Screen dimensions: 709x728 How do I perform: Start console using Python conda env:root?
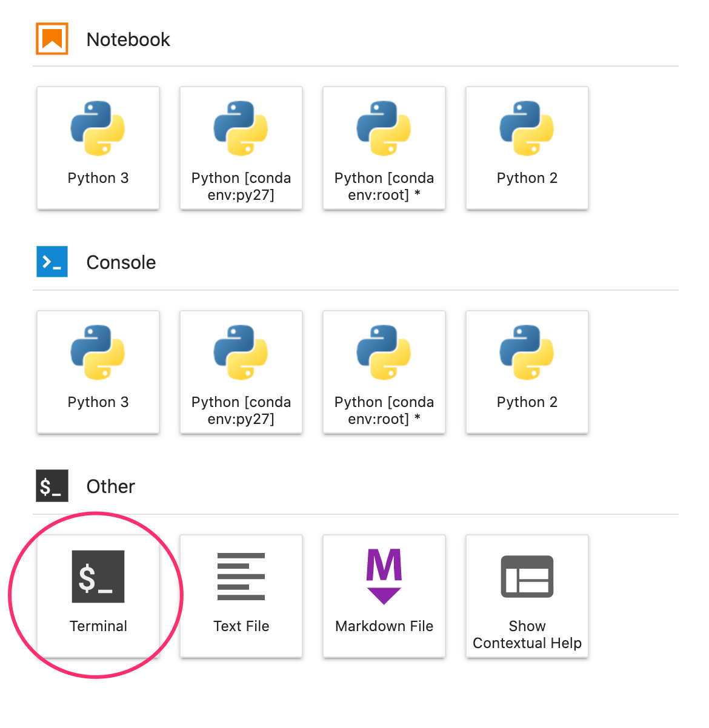[384, 372]
